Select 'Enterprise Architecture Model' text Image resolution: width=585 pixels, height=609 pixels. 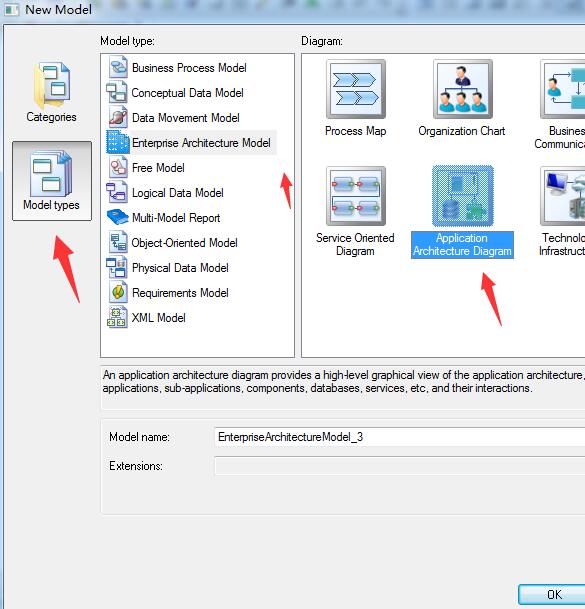pos(201,143)
